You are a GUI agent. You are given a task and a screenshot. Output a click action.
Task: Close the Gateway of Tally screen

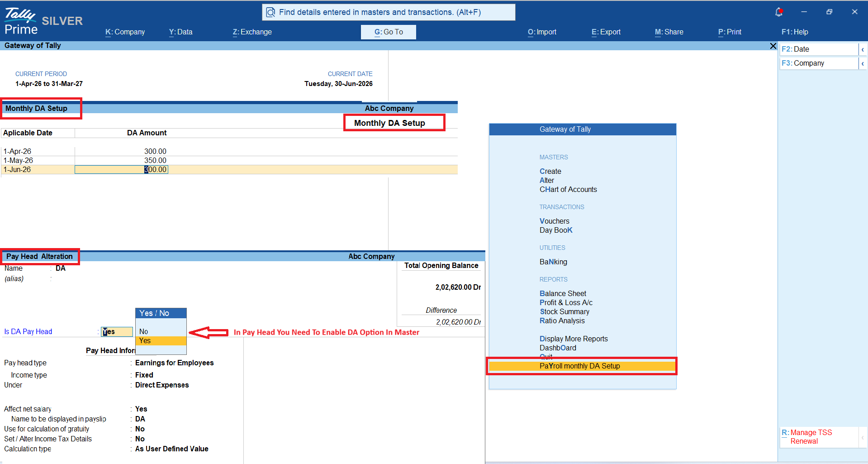[773, 46]
